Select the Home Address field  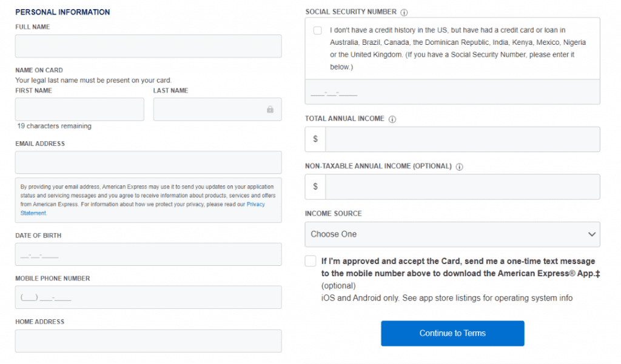pyautogui.click(x=148, y=340)
